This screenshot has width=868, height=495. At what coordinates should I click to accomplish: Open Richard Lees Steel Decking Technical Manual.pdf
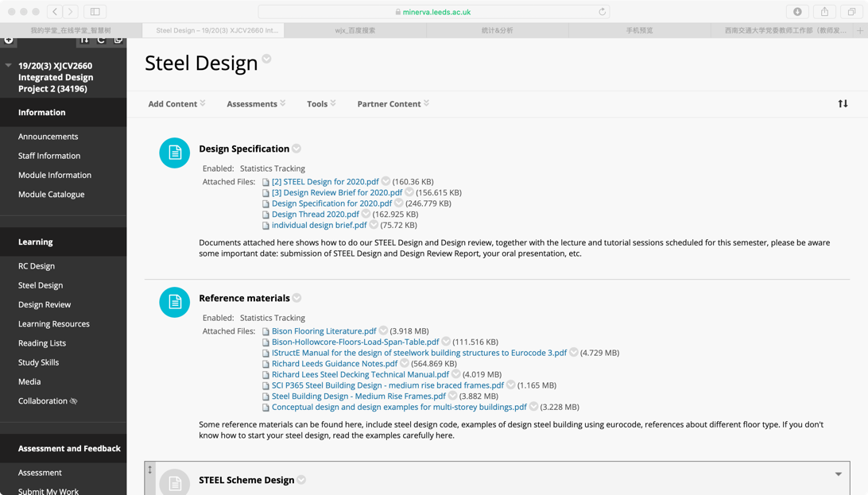click(x=360, y=374)
